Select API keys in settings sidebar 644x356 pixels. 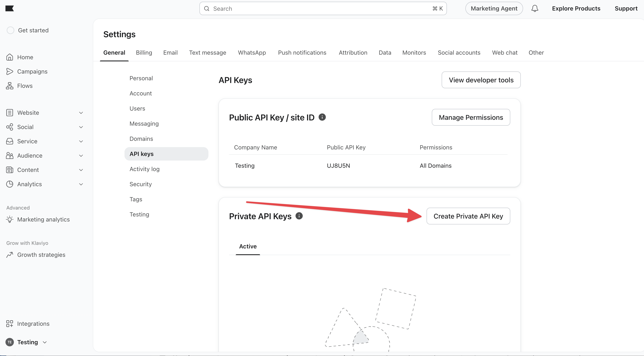coord(166,154)
